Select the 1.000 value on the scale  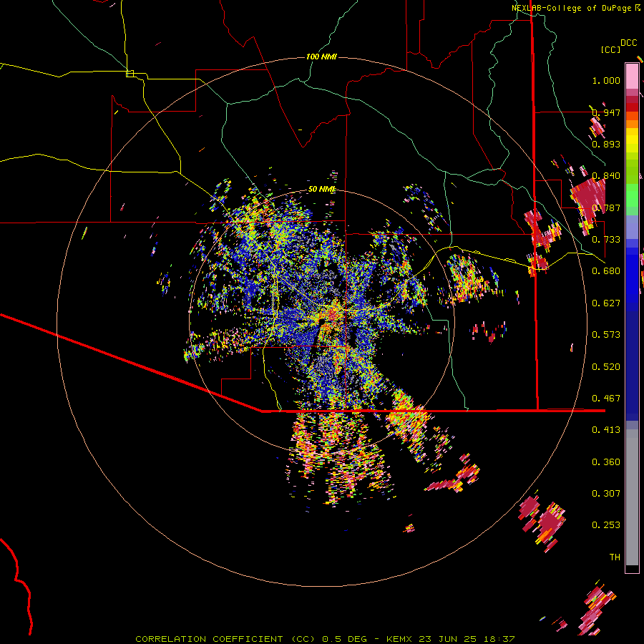click(x=606, y=80)
